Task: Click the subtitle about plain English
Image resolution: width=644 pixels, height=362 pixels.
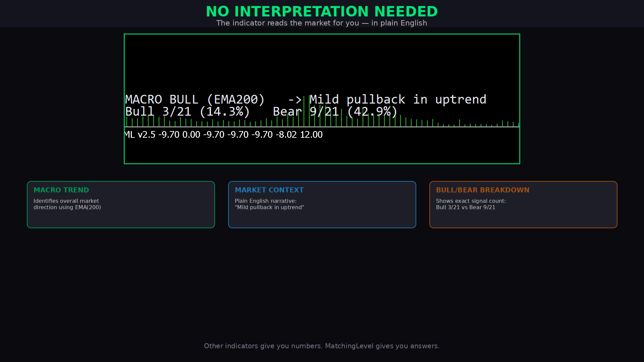Action: pos(321,23)
